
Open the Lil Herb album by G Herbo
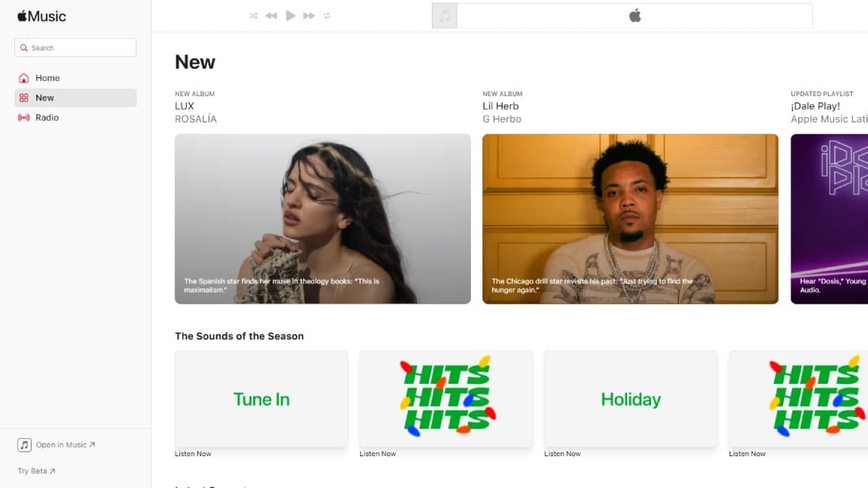630,219
